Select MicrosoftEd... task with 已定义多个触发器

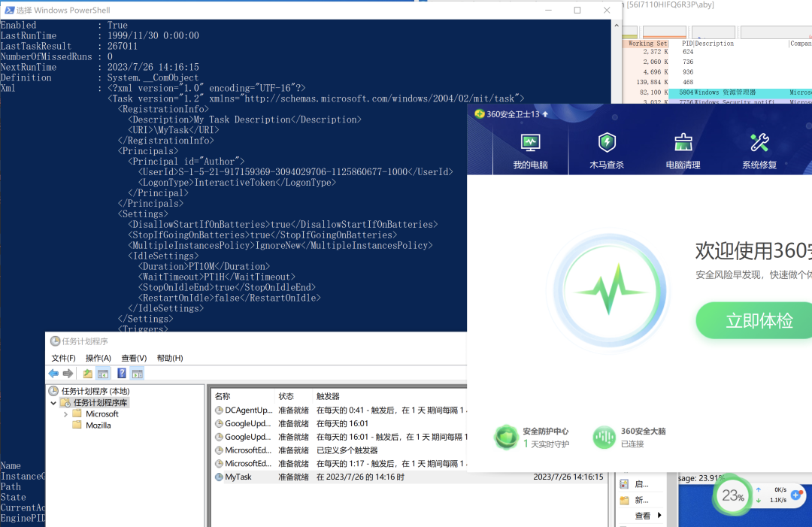[x=341, y=450]
